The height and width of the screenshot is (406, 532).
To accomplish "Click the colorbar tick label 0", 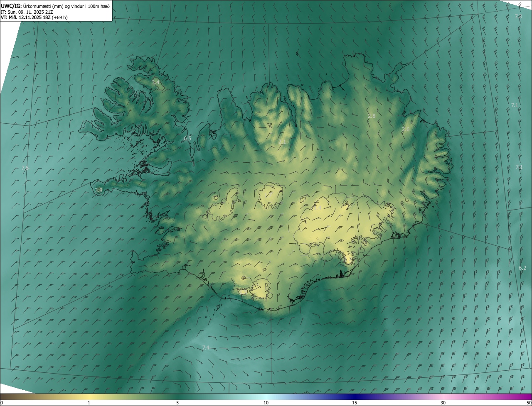I will [x=2, y=403].
